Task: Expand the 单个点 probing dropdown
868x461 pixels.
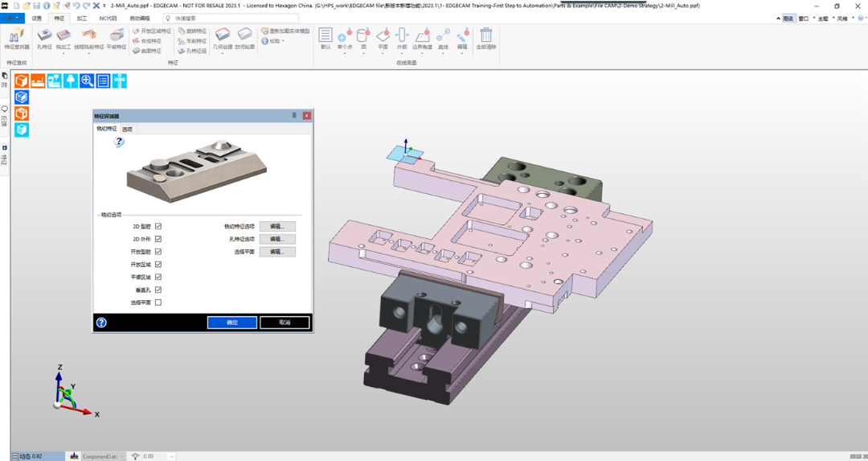Action: pos(344,54)
